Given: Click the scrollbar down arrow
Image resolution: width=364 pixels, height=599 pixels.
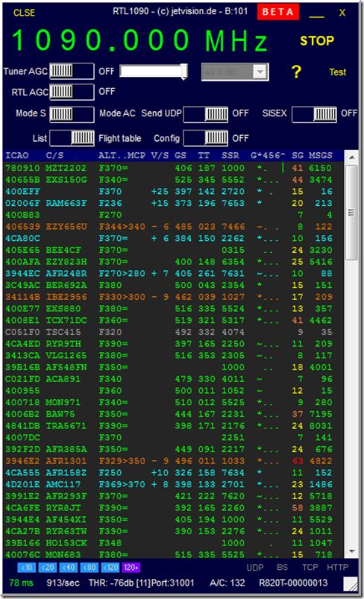Looking at the screenshot, I should pos(352,551).
